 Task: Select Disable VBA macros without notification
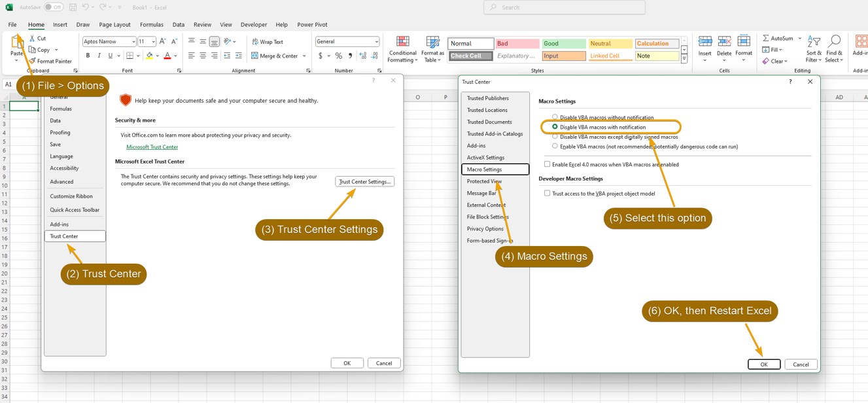555,117
